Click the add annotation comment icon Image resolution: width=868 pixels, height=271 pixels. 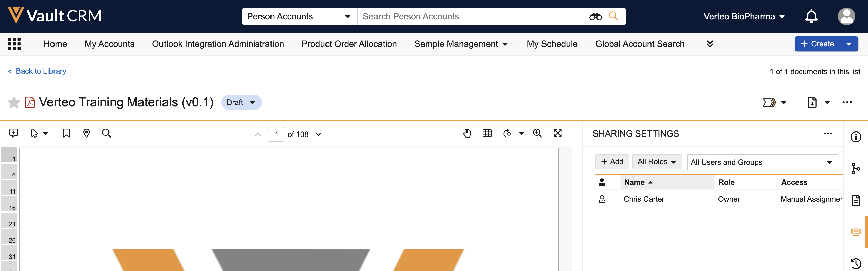tap(14, 133)
